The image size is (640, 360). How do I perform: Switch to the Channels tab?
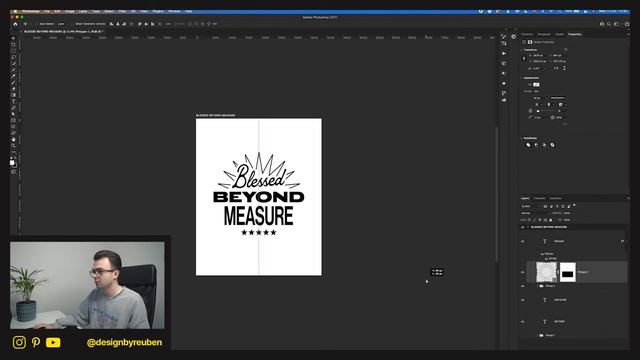coord(540,198)
